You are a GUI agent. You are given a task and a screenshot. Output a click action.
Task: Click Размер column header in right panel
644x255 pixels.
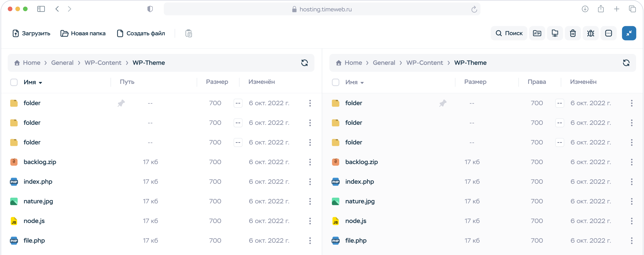coord(475,82)
